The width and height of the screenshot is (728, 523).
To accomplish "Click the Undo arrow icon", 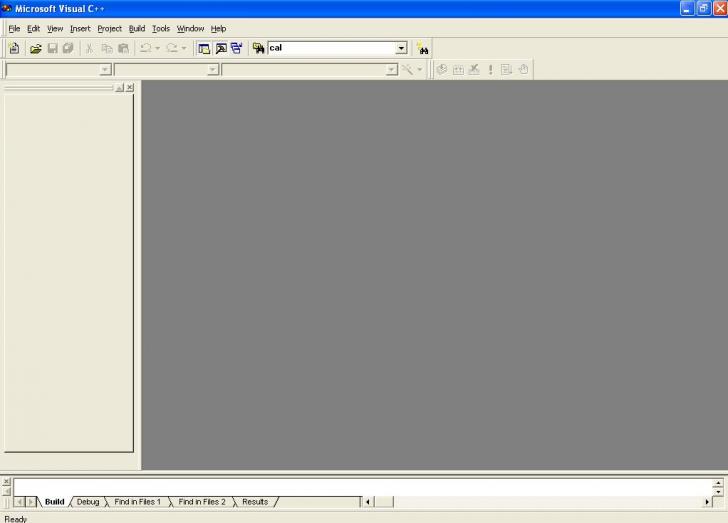I will coord(145,48).
